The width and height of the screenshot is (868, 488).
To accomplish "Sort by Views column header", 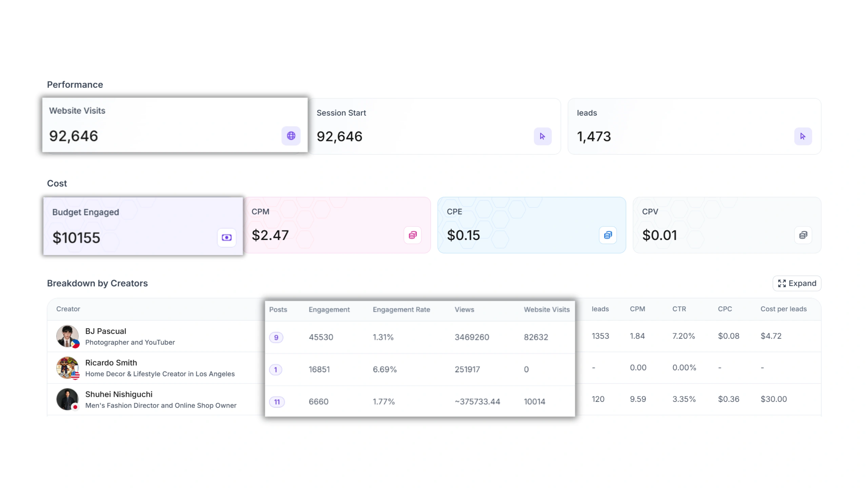I will 464,309.
